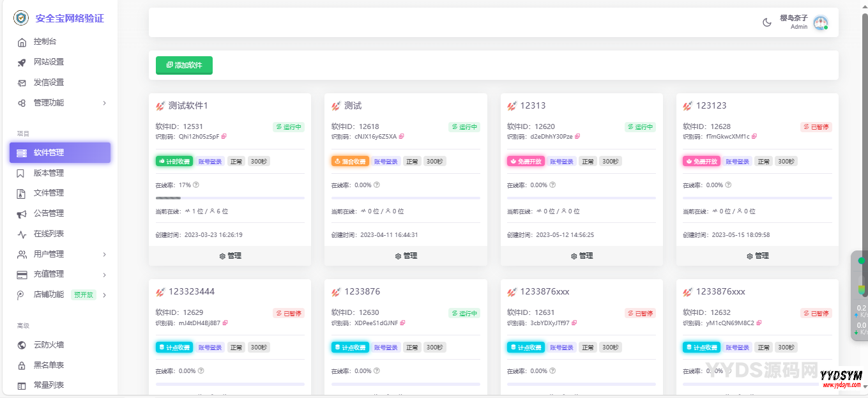The height and width of the screenshot is (398, 868).
Task: Click online rate help icon in 12313 card
Action: tap(552, 185)
